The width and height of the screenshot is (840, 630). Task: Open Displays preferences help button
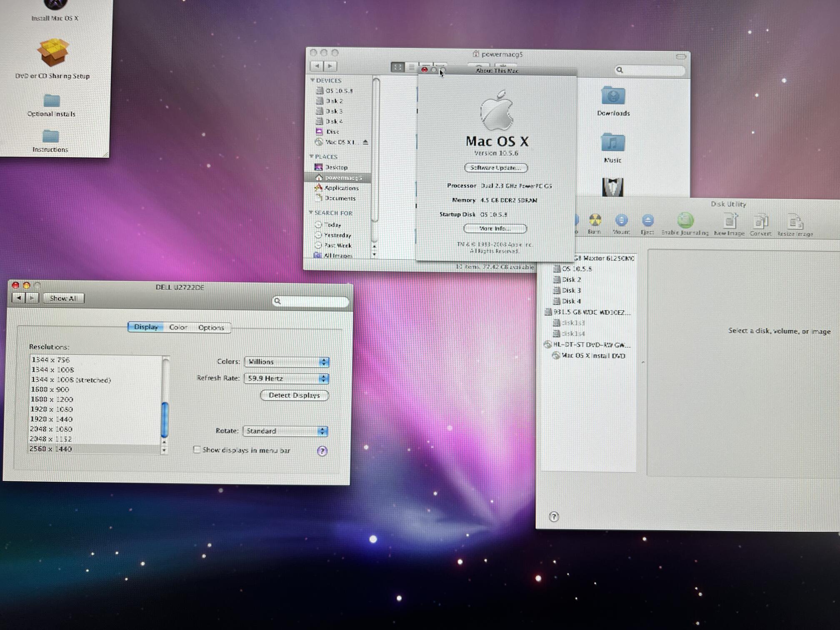click(322, 451)
